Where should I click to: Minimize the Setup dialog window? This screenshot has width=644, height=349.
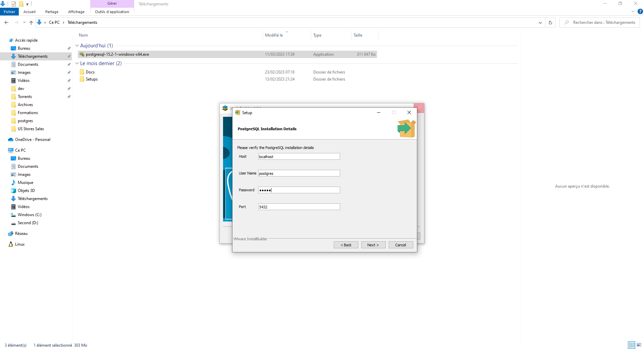tap(379, 113)
